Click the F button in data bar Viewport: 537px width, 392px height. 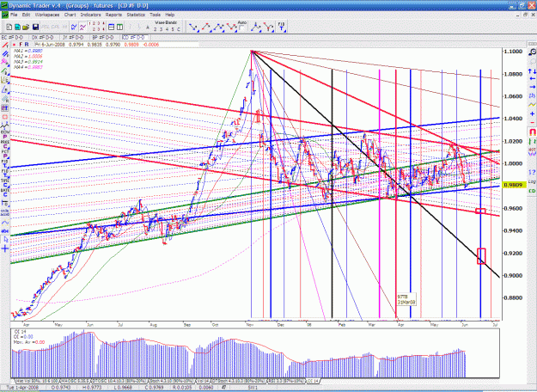[21, 45]
